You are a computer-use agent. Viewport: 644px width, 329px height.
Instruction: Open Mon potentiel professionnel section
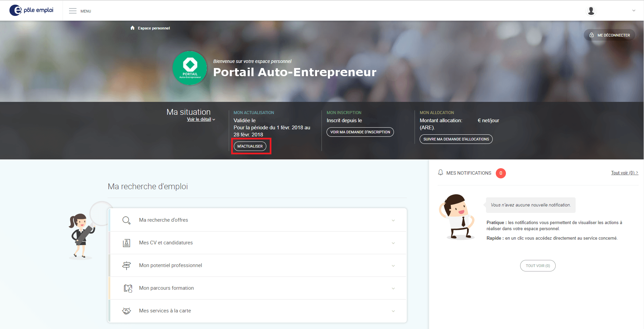tap(258, 265)
